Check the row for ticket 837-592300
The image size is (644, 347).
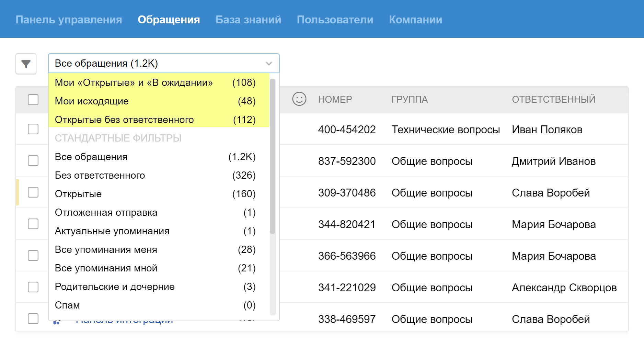pos(33,161)
